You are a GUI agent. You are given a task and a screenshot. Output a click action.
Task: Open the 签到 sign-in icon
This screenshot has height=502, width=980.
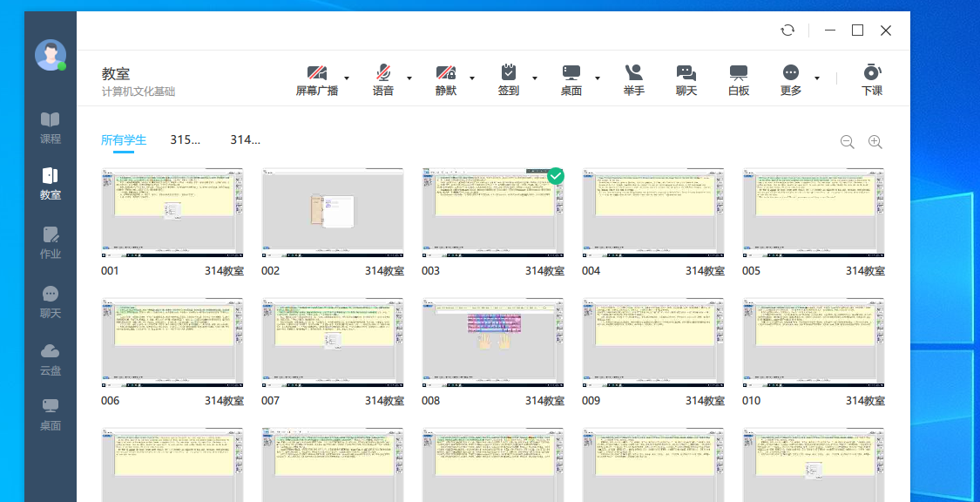pos(509,73)
